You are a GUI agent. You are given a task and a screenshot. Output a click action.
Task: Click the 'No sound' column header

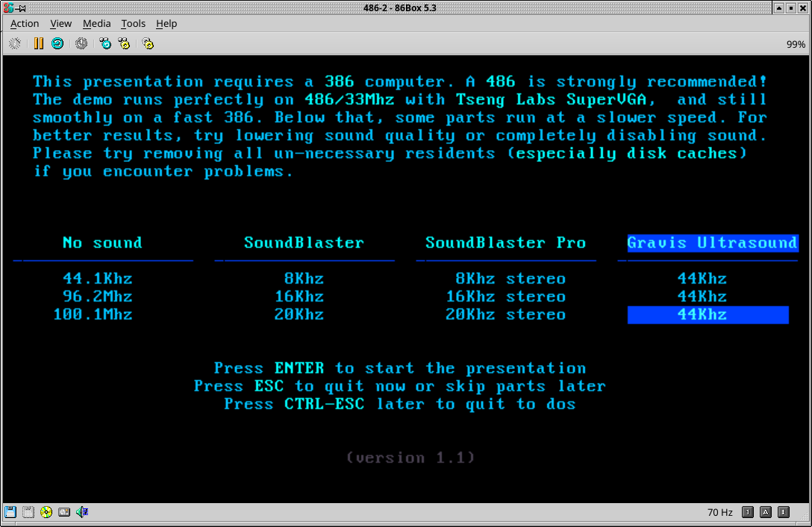(102, 243)
